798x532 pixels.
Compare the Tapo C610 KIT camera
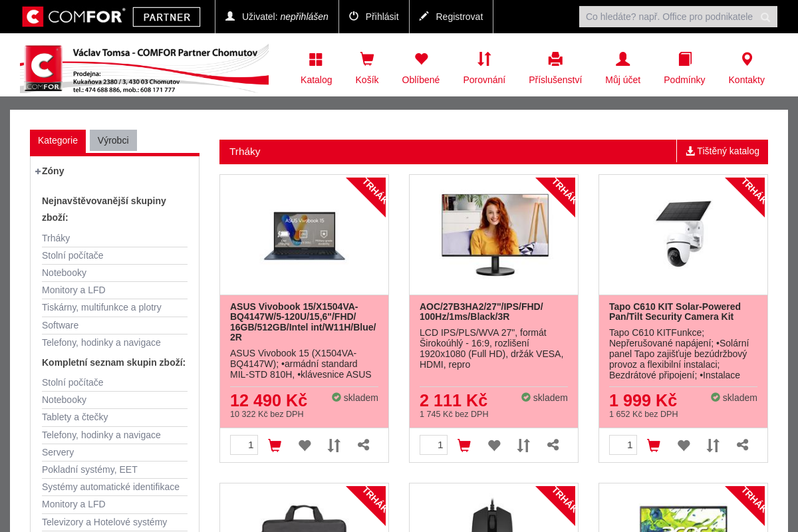[x=713, y=445]
